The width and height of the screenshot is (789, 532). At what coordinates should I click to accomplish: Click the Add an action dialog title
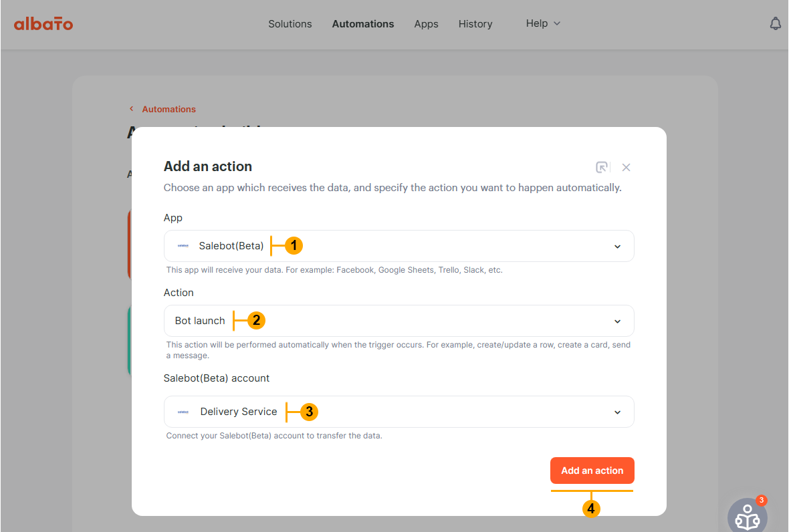click(x=208, y=166)
